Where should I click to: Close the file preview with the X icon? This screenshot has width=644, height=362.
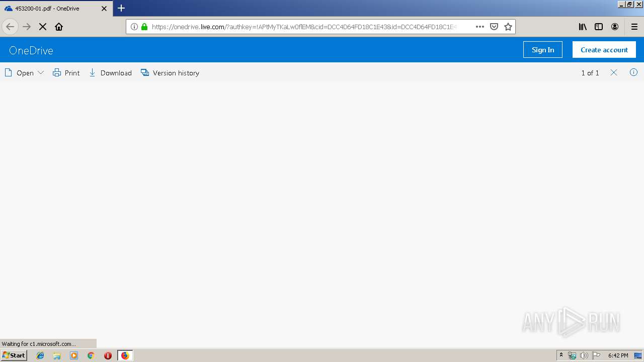(x=614, y=72)
